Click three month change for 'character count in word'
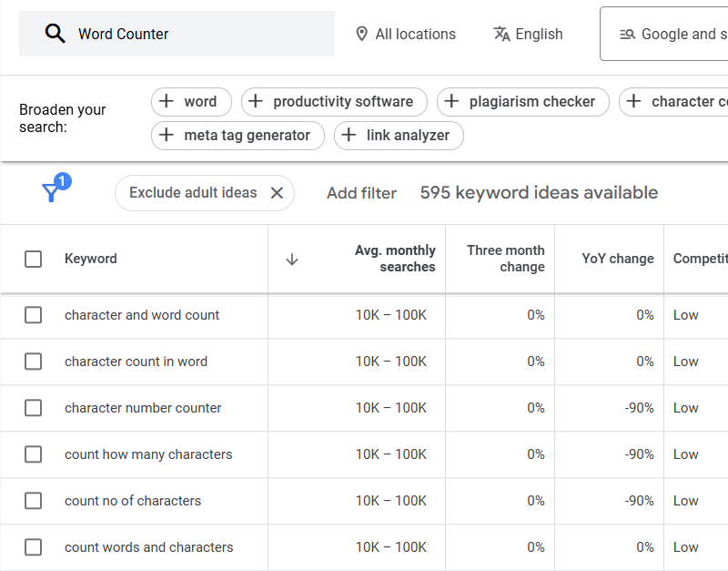 pyautogui.click(x=536, y=362)
